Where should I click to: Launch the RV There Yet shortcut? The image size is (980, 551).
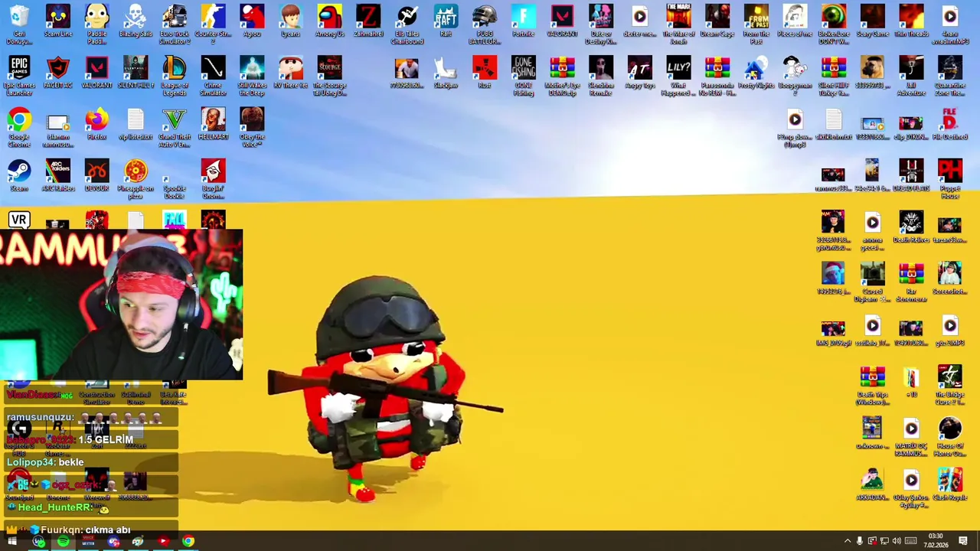(x=291, y=73)
